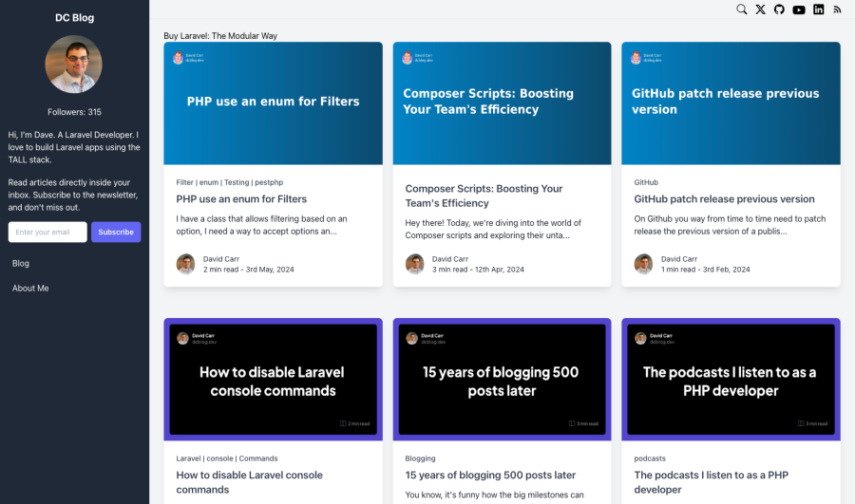This screenshot has width=855, height=504.
Task: Open 15 years of blogging post title
Action: (x=490, y=475)
